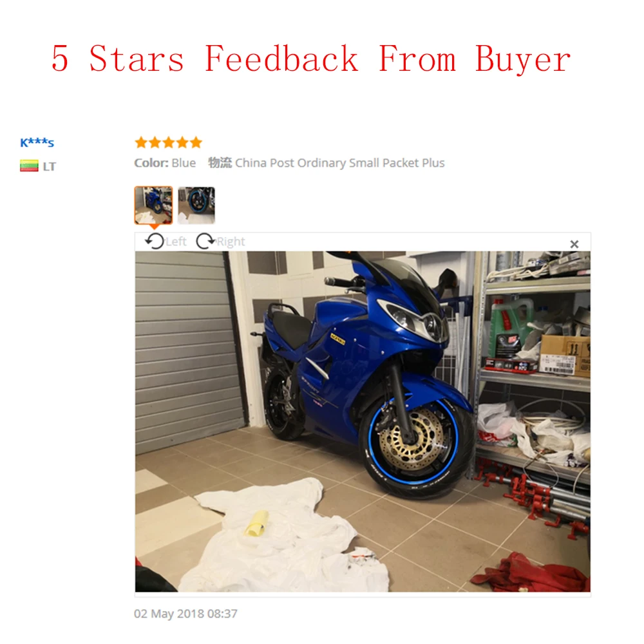Open the second wheel close-up thumbnail
This screenshot has width=644, height=644.
196,205
